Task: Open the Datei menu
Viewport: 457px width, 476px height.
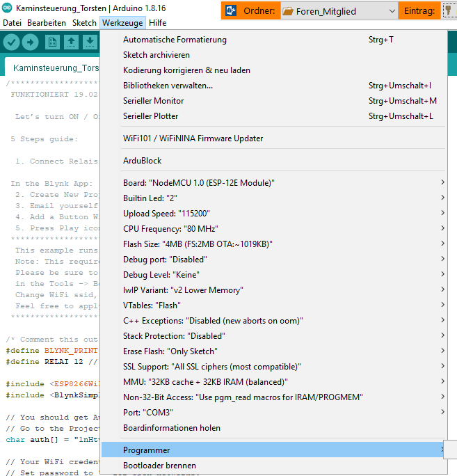Action: click(x=12, y=23)
